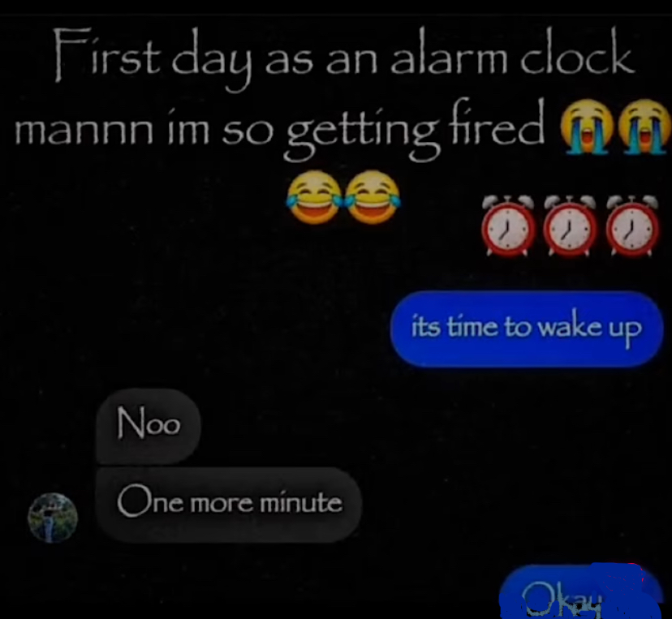Tap the leftmost red alarm clock emoji

tap(506, 226)
